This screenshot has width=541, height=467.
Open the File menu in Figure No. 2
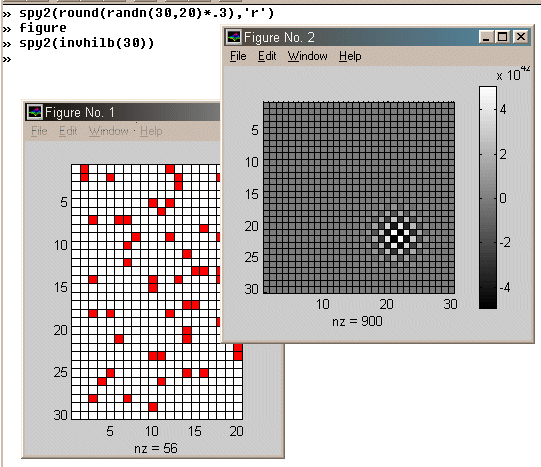[x=238, y=56]
